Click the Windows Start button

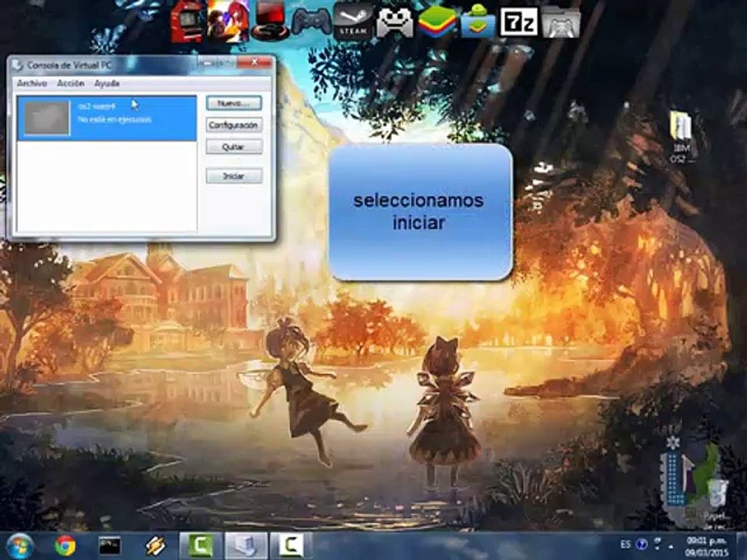19,546
